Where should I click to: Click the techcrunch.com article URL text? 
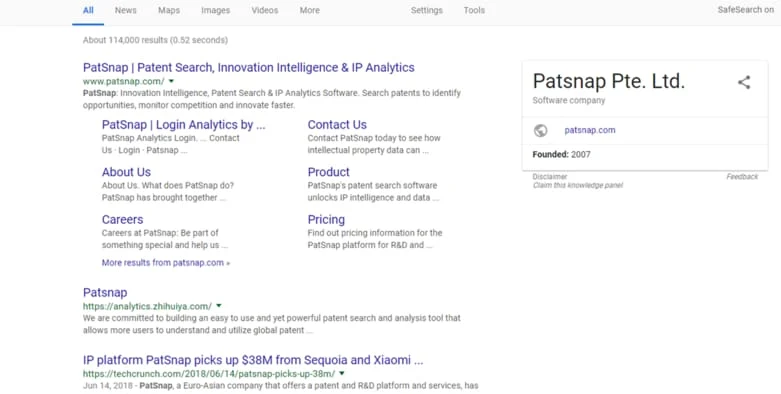coord(209,374)
